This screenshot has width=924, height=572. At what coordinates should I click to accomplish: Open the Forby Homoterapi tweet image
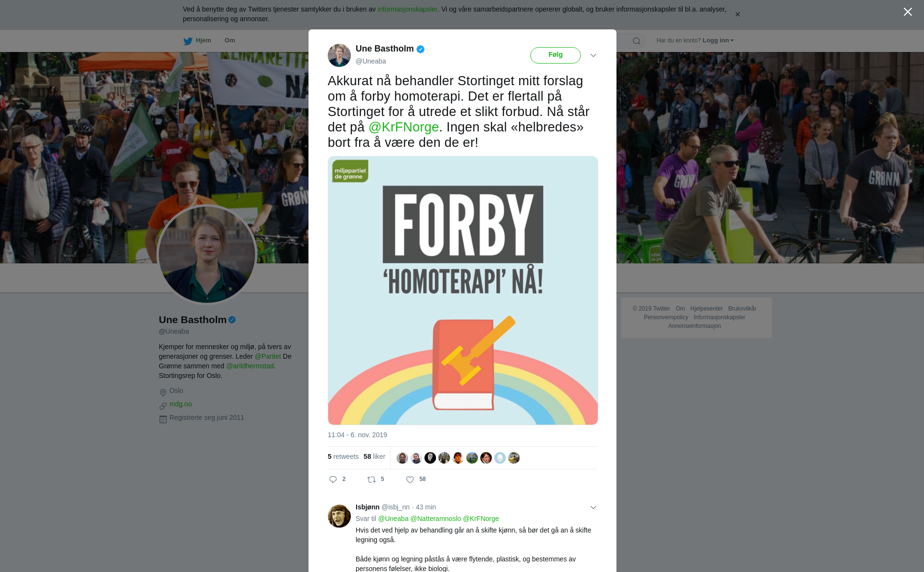point(463,290)
